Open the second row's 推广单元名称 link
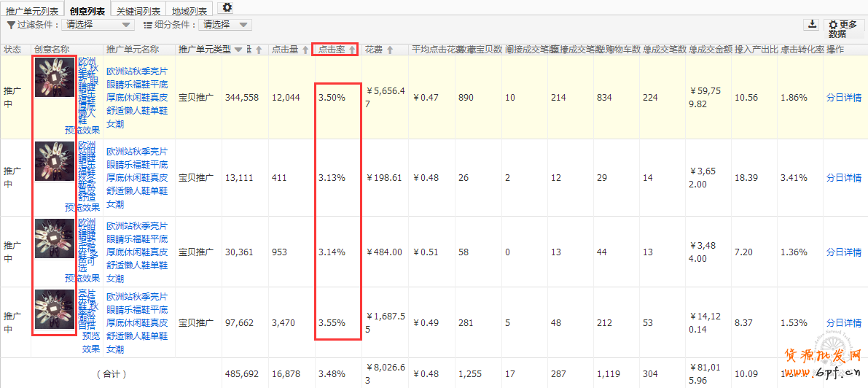Image resolution: width=868 pixels, height=388 pixels. point(137,178)
